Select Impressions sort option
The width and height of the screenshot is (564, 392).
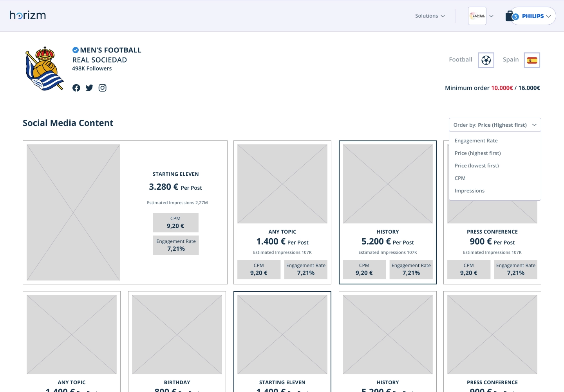(x=469, y=191)
